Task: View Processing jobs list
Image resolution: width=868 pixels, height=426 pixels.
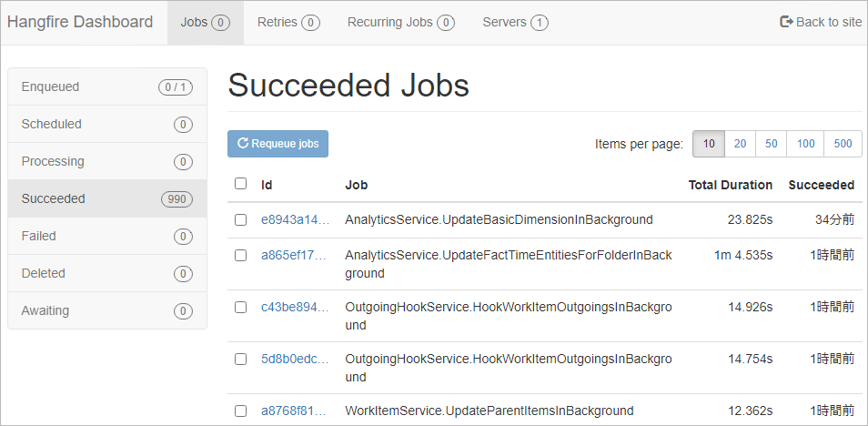Action: 106,161
